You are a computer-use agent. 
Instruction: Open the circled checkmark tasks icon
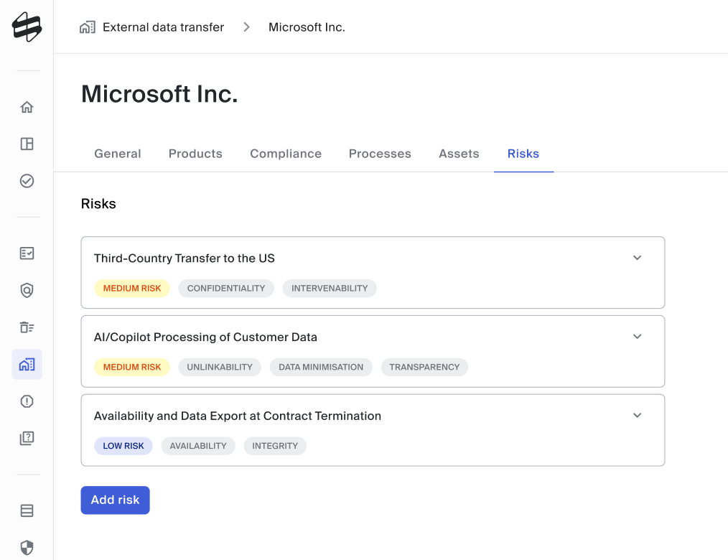27,181
